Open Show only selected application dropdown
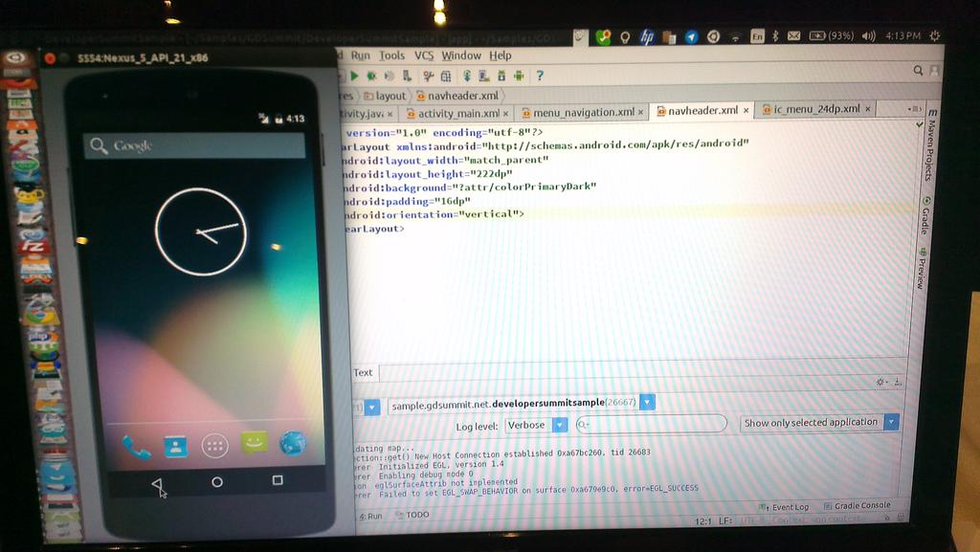Image resolution: width=980 pixels, height=552 pixels. tap(819, 423)
